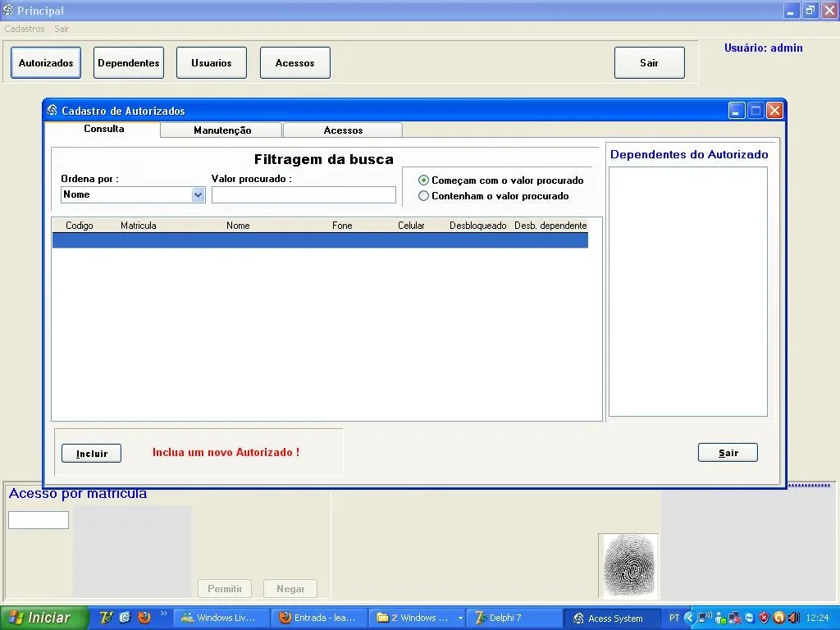Click the Principal window title icon
The width and height of the screenshot is (840, 630).
pos(7,10)
